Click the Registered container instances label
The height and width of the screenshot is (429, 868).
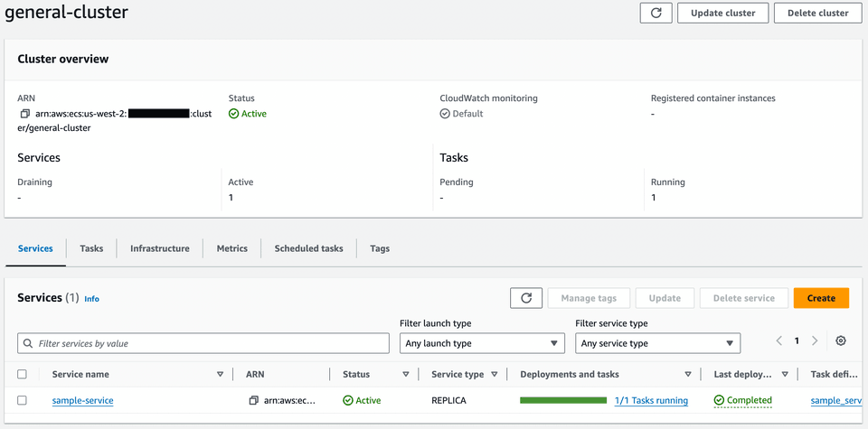point(713,98)
